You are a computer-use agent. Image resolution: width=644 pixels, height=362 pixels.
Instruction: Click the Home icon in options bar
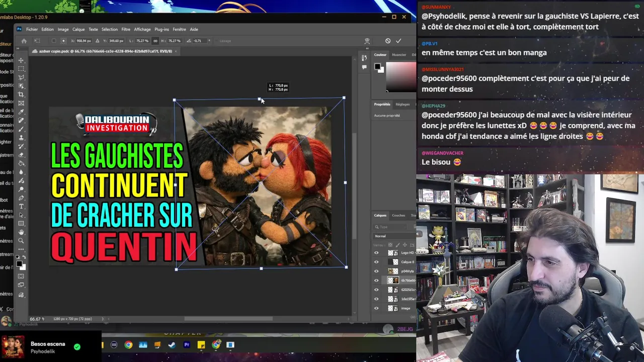coord(24,41)
